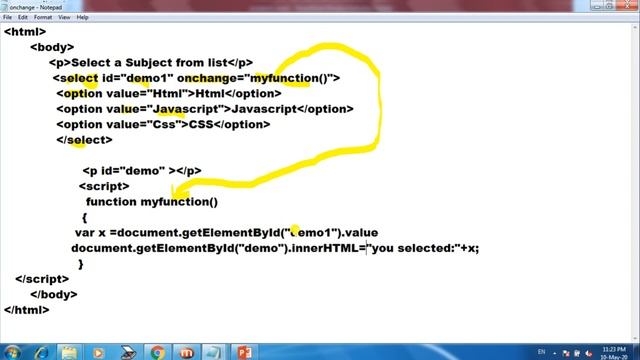The image size is (640, 360).
Task: Open the Help menu
Action: (82, 17)
